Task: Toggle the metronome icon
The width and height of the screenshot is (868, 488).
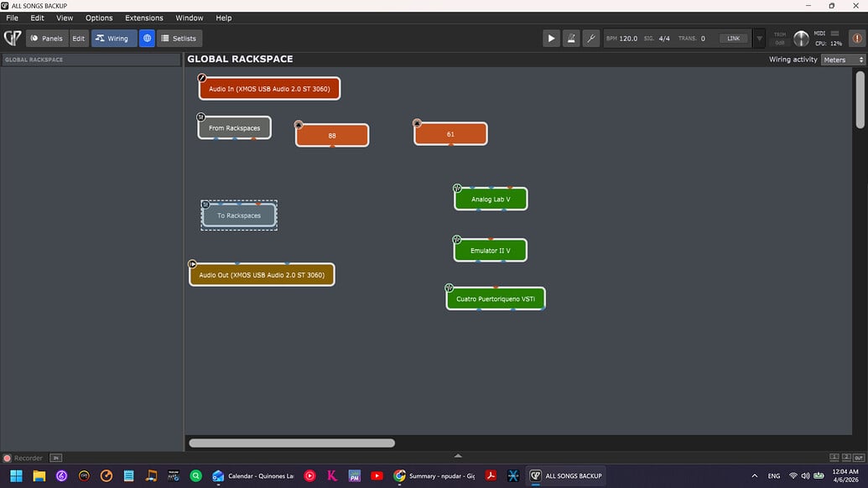Action: (x=571, y=38)
